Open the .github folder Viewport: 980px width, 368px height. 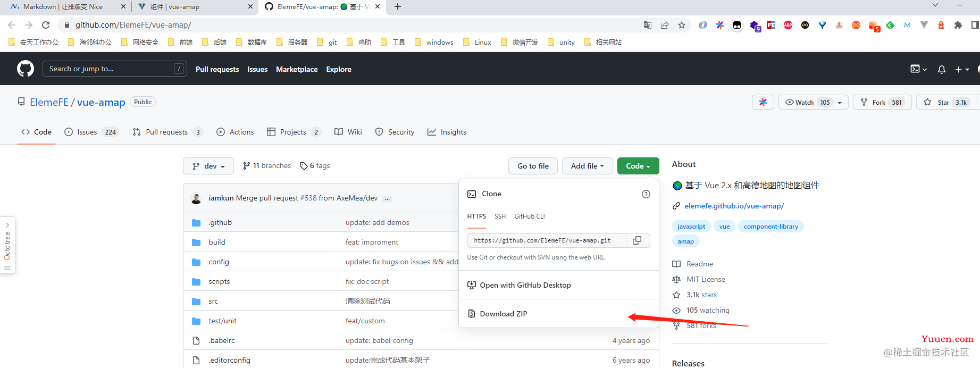tap(220, 222)
